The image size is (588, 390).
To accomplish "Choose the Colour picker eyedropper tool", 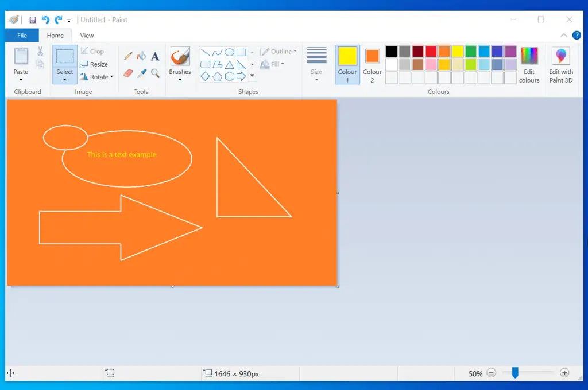I will coord(141,73).
